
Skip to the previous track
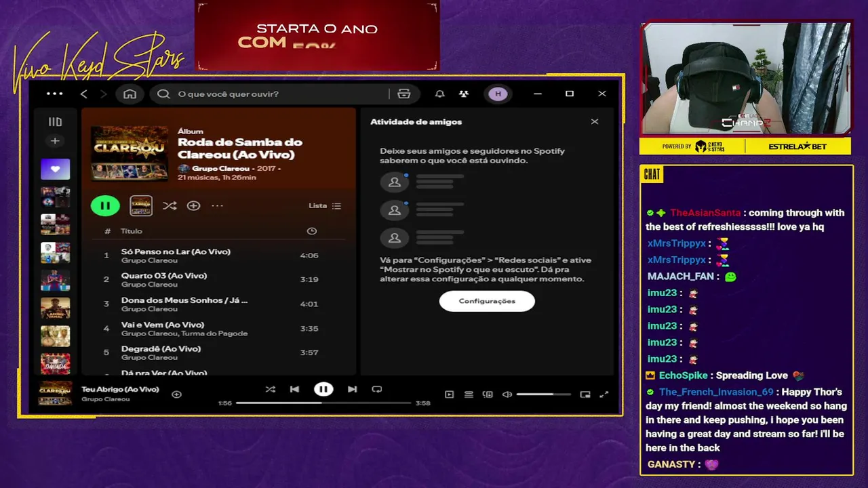[x=294, y=389]
